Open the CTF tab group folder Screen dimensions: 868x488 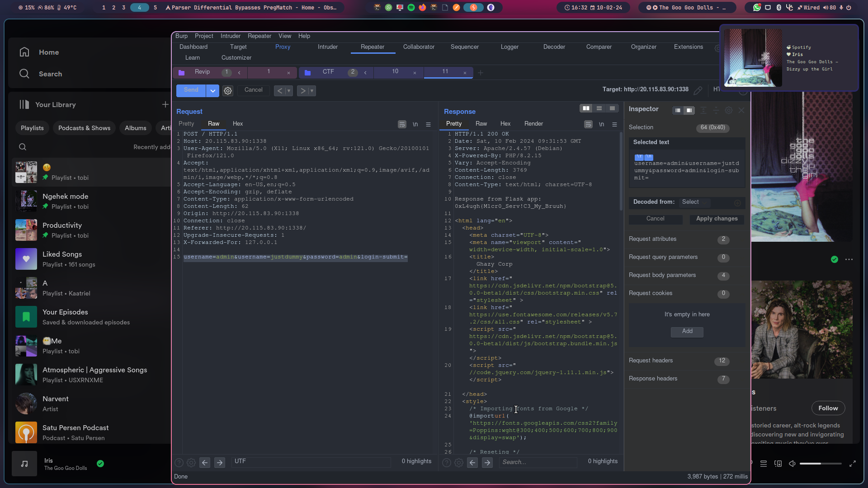(307, 72)
